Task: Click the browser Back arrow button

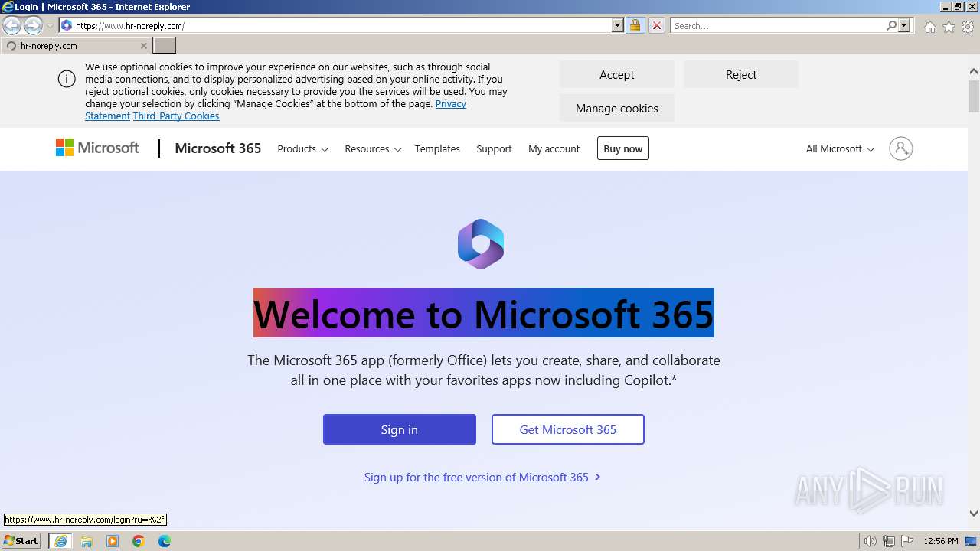Action: click(11, 25)
